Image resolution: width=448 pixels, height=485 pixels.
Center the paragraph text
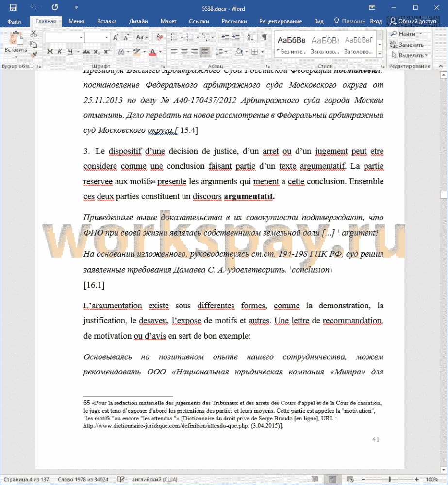[x=184, y=52]
